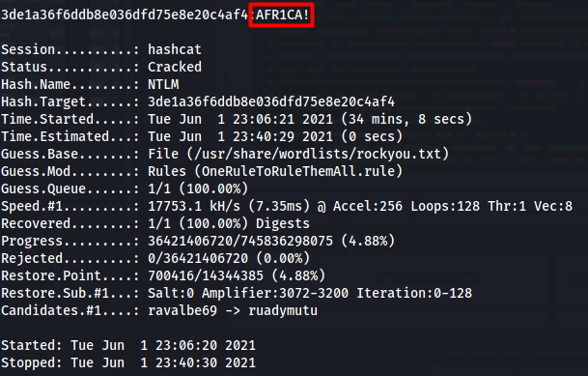Click the candidate word ruadymutu
Image resolution: width=588 pixels, height=376 pixels.
click(283, 310)
